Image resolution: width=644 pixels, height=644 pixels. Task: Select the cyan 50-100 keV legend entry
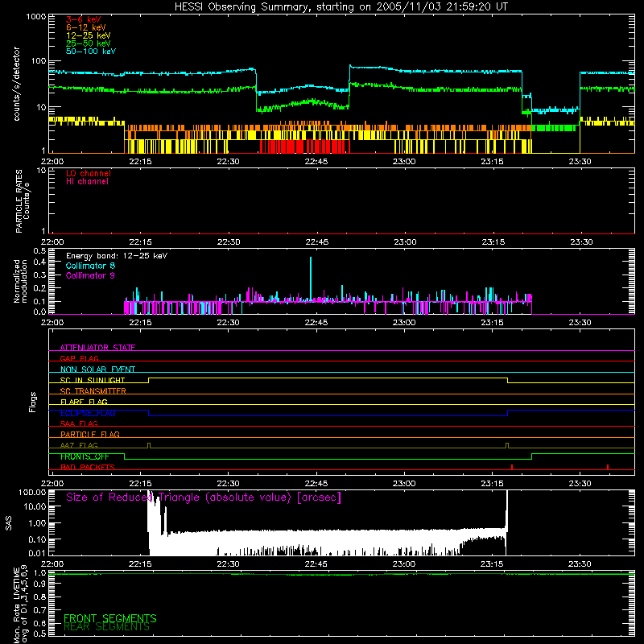pos(90,52)
